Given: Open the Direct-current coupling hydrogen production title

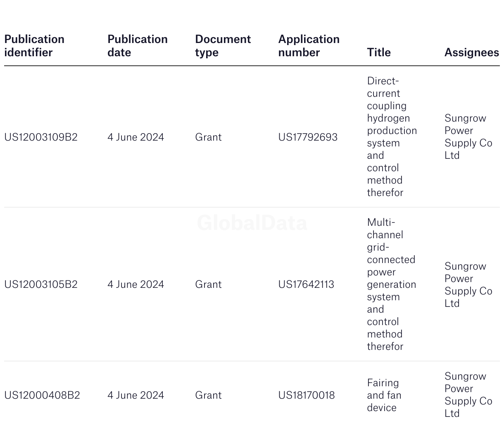Looking at the screenshot, I should click(x=392, y=137).
